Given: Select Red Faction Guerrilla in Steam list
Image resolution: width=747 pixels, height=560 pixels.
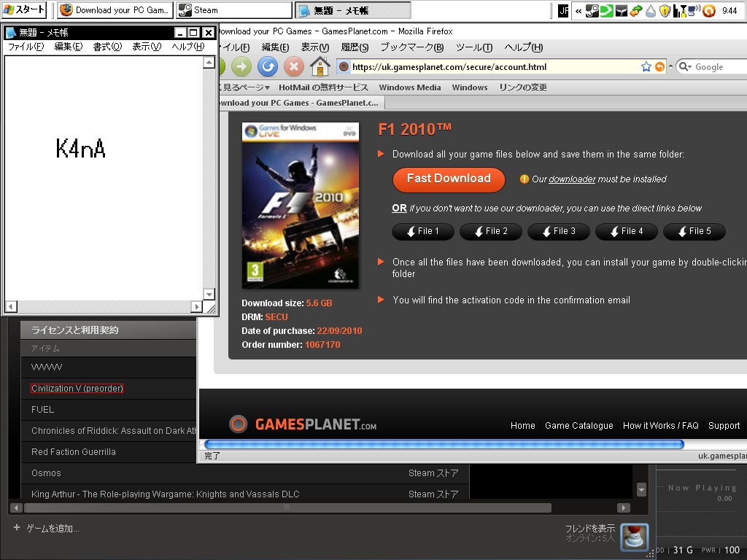Looking at the screenshot, I should [x=74, y=452].
